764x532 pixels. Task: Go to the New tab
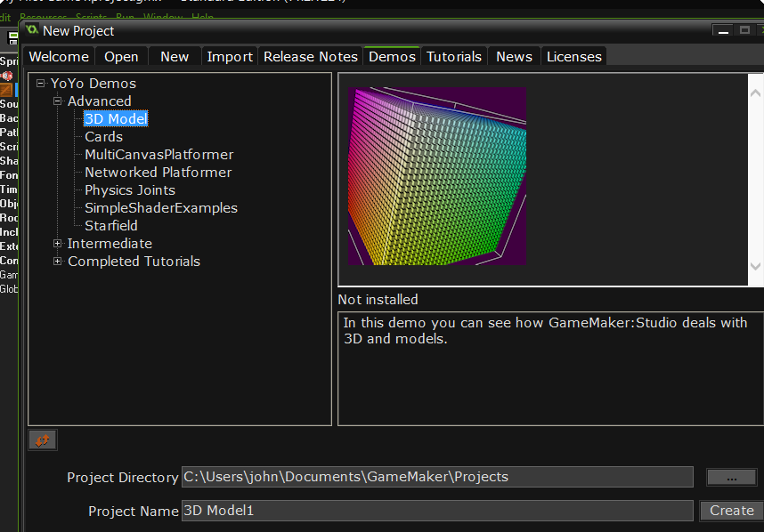175,56
